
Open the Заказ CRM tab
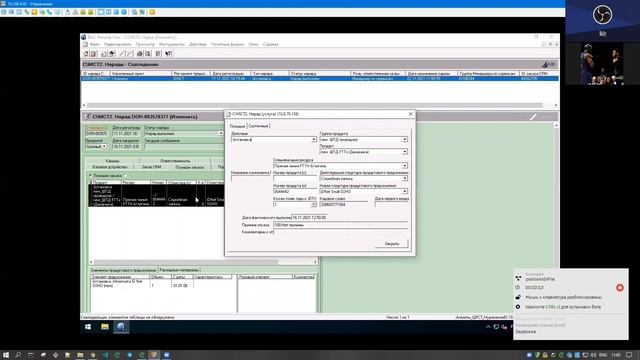tap(151, 167)
